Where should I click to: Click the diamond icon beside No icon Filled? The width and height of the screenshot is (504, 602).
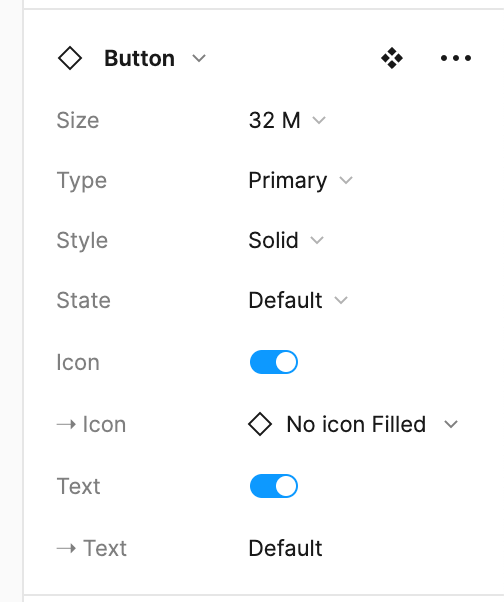tap(260, 424)
